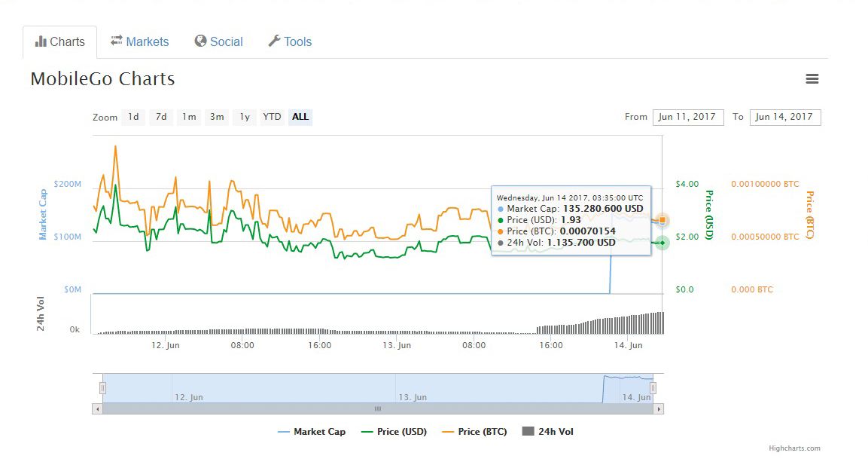Set zoom range to 7d
Screen dimensions: 868x468
161,117
